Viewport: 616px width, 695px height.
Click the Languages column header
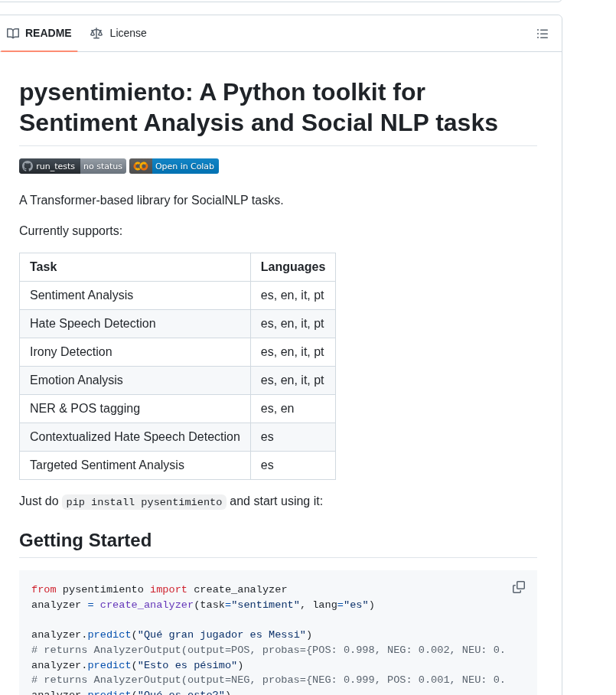(x=292, y=267)
